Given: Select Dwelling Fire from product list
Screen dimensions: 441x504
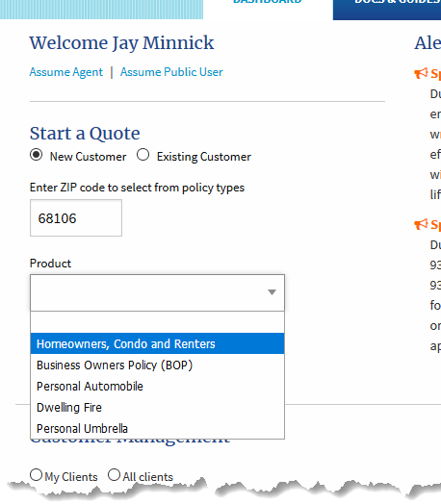Looking at the screenshot, I should (157, 407).
